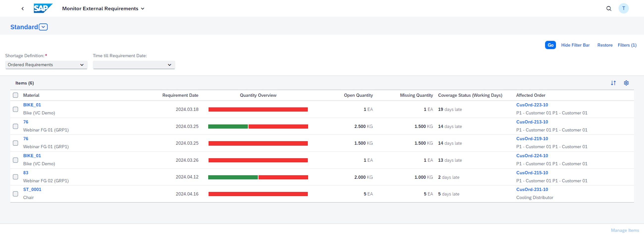Screen dimensions: 644x236
Task: Click the Requirement Date column header
Action: click(180, 95)
